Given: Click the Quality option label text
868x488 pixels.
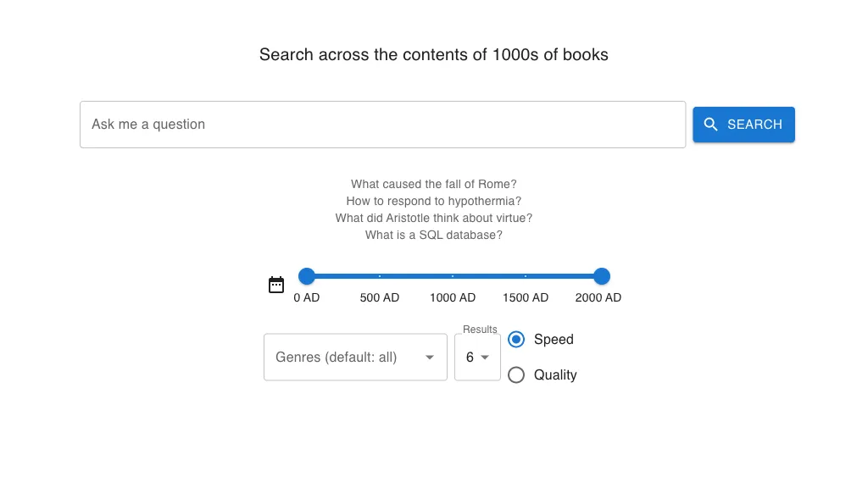Looking at the screenshot, I should [x=555, y=375].
